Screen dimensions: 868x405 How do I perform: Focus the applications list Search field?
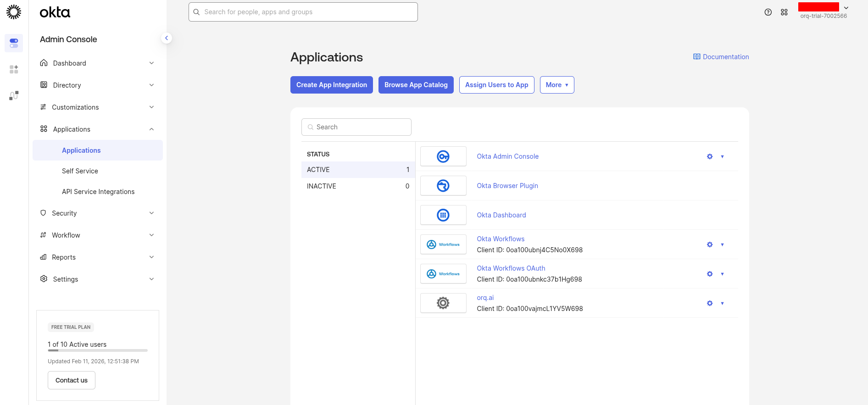(356, 127)
